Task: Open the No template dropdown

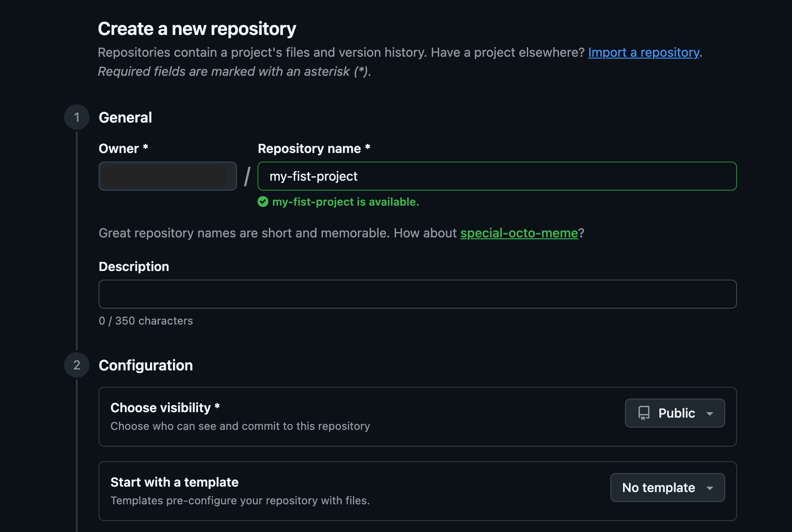Action: tap(667, 488)
